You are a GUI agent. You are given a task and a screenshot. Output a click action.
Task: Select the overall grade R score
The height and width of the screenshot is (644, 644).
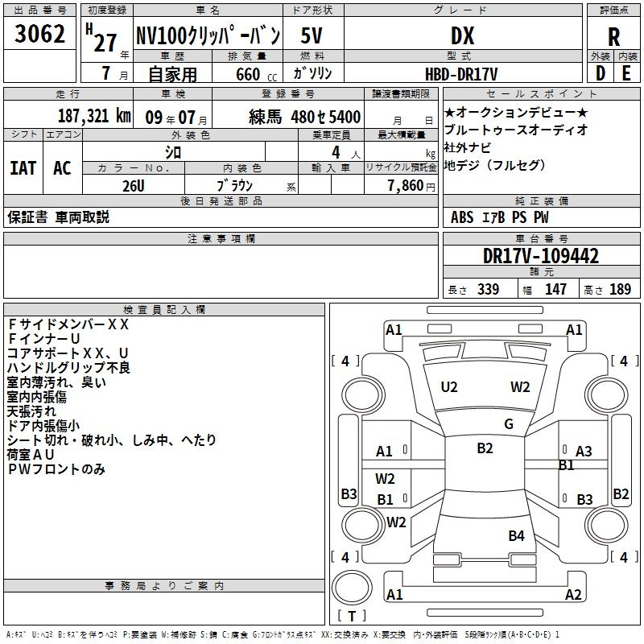[613, 35]
